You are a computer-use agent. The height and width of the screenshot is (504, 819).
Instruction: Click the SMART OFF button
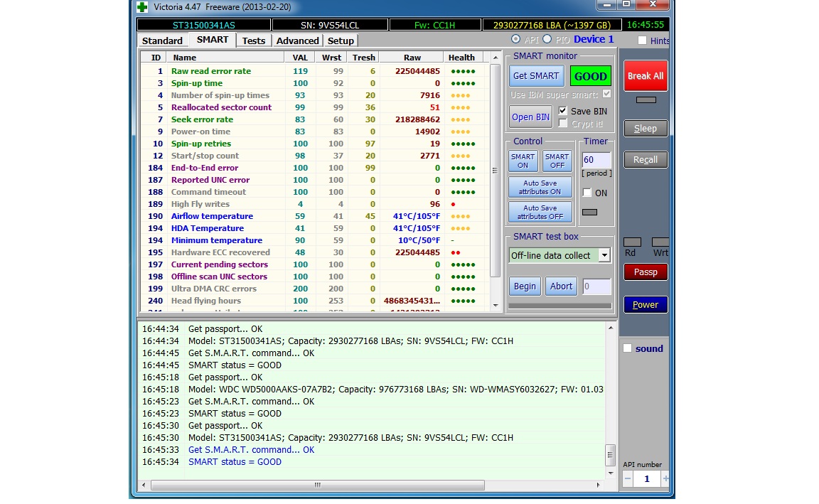(557, 161)
